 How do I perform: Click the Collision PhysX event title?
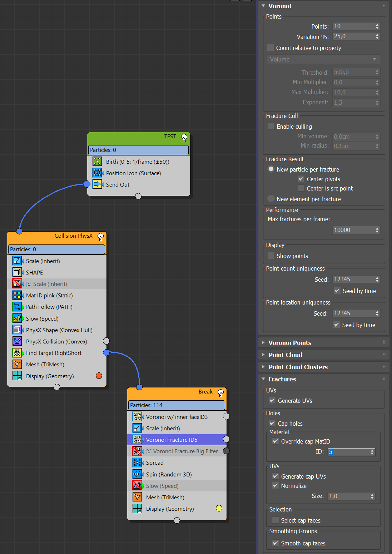(x=73, y=236)
